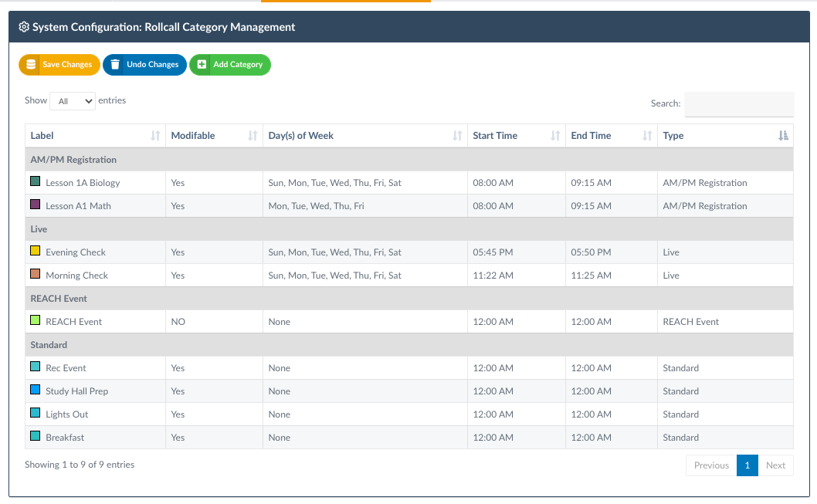
Task: Click the Lights Out color swatch
Action: pyautogui.click(x=36, y=413)
